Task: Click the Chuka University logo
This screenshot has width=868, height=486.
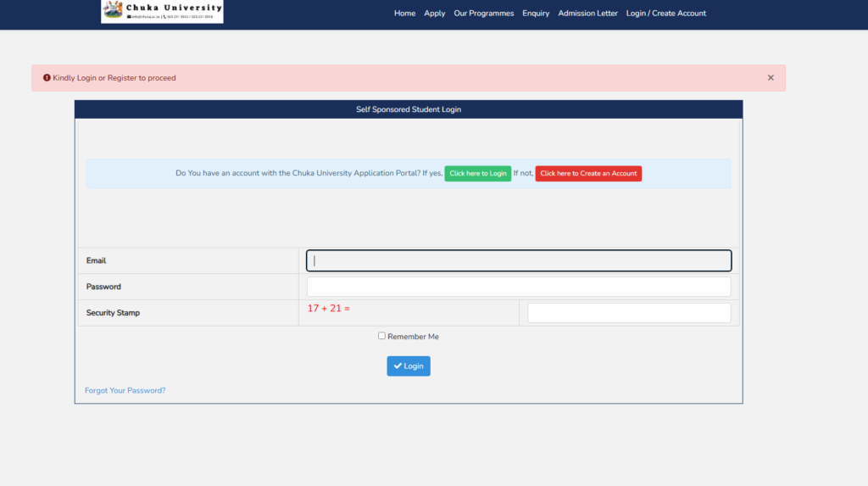Action: (x=162, y=11)
